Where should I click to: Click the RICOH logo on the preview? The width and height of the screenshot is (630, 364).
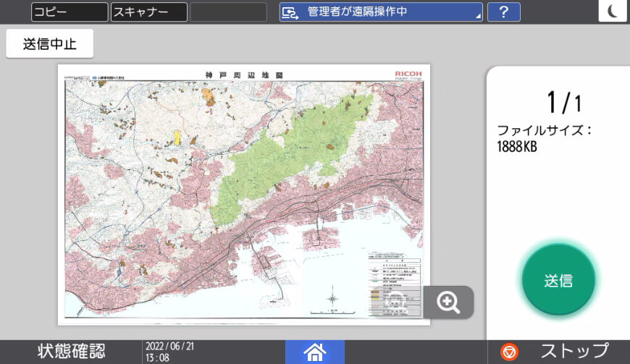[x=410, y=74]
